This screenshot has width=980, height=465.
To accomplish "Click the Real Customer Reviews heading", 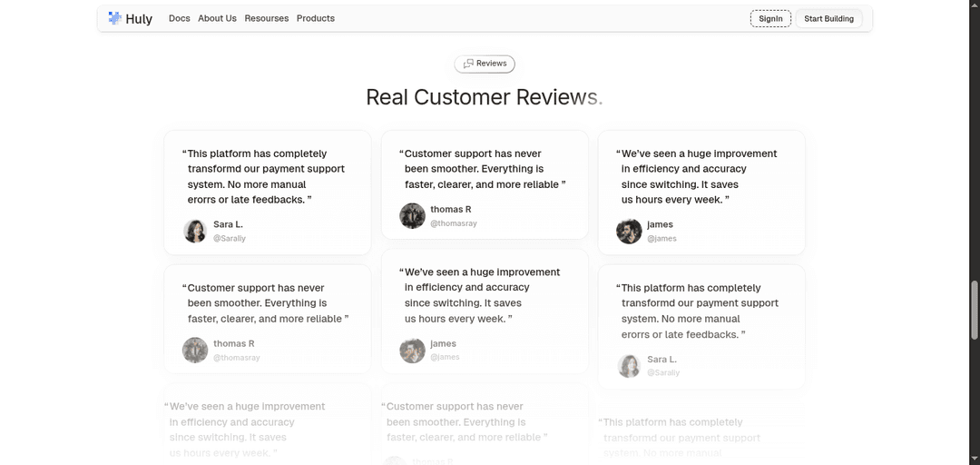I will click(484, 97).
